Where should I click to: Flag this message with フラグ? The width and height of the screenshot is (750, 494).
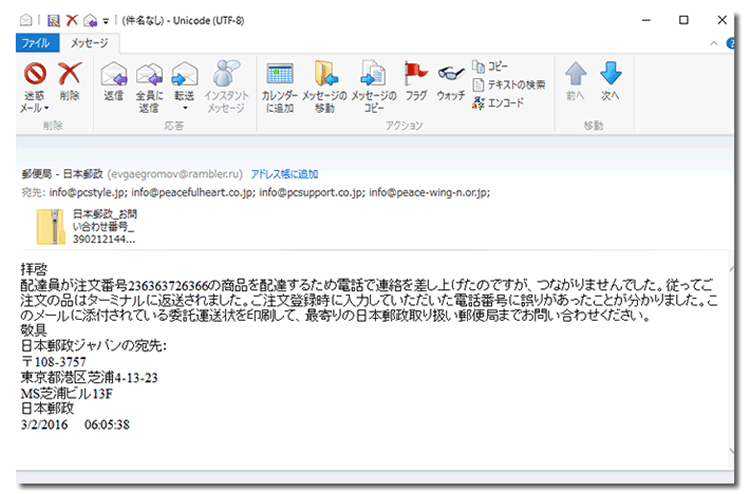pos(416,81)
